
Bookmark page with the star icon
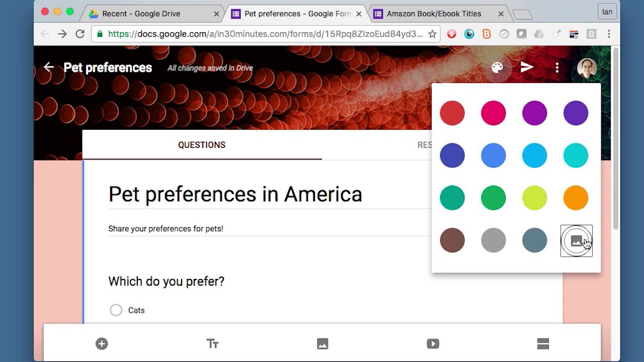[432, 34]
